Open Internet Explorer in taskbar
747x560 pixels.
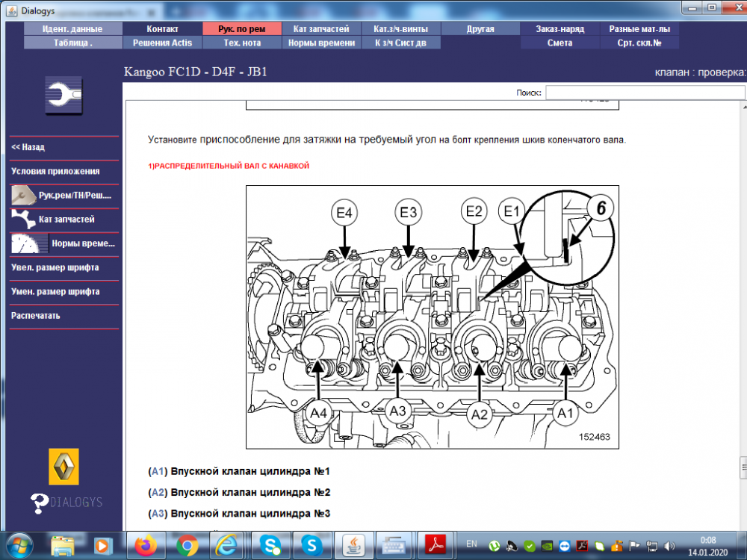tap(227, 545)
